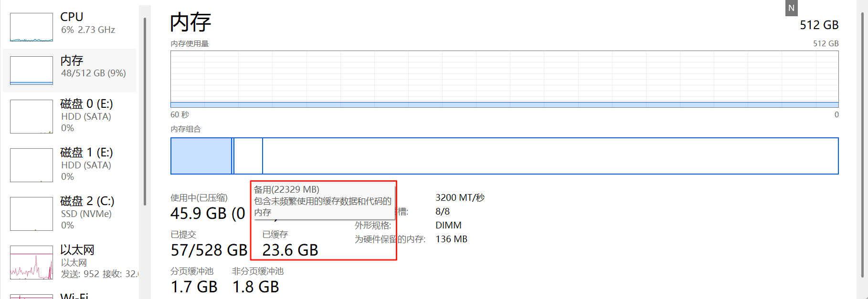
Task: Click the in-use segment of 内存组合 bar
Action: pos(201,156)
